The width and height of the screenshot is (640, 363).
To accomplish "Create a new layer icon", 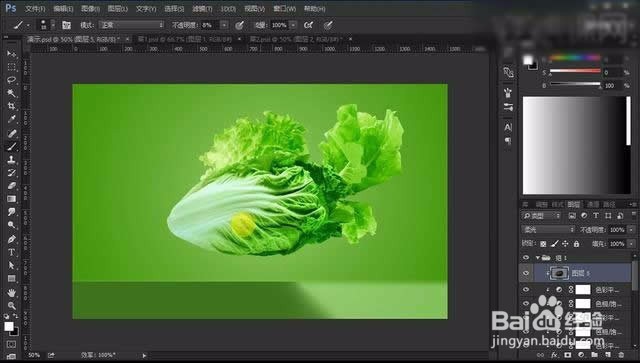I will click(x=608, y=355).
